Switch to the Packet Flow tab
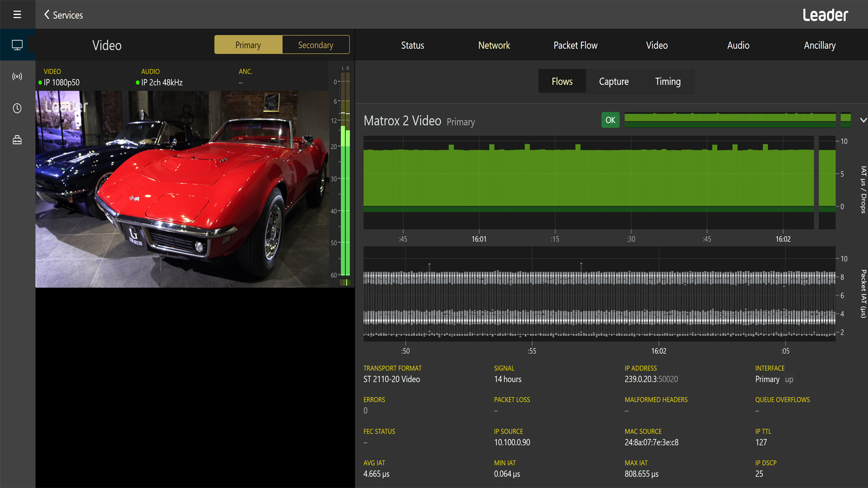868x488 pixels. [x=575, y=45]
